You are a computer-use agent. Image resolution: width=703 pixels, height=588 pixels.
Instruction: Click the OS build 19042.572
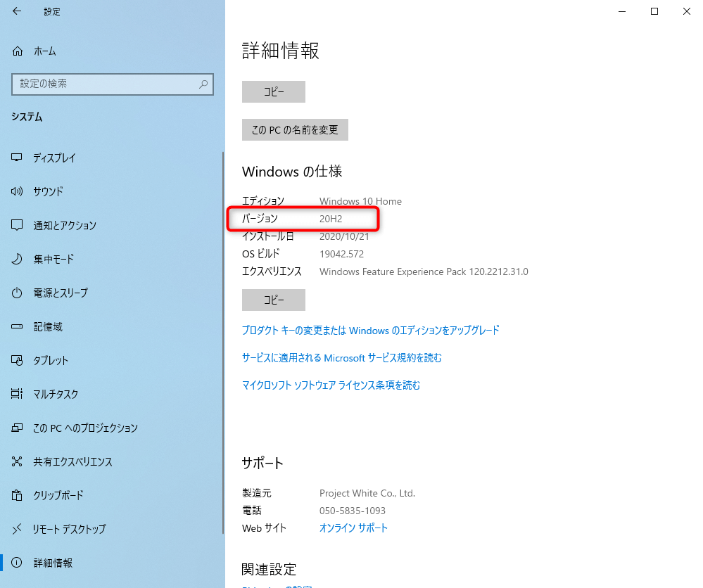pyautogui.click(x=341, y=254)
